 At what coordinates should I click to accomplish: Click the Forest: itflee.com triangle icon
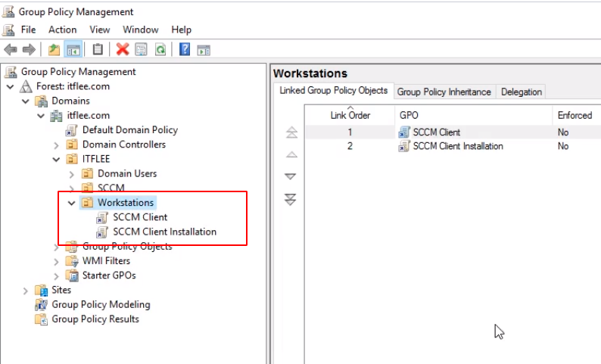(26, 86)
